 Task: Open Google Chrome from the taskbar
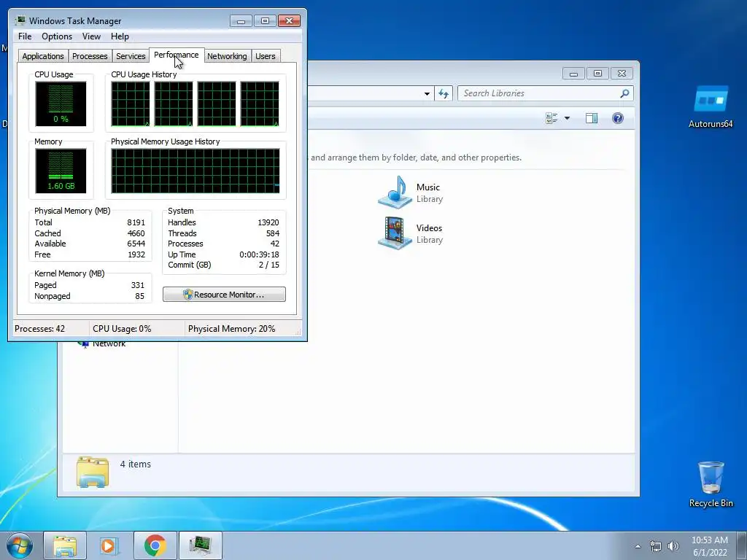pyautogui.click(x=155, y=545)
